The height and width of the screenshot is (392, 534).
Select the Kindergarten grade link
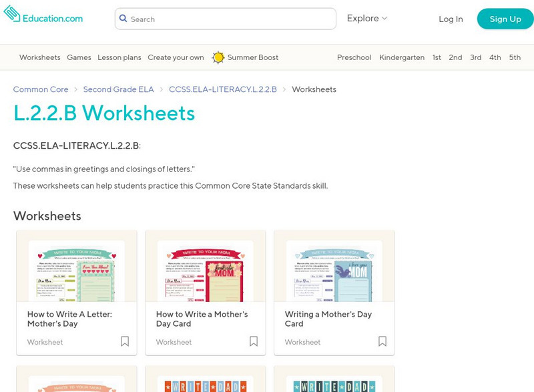pos(402,57)
